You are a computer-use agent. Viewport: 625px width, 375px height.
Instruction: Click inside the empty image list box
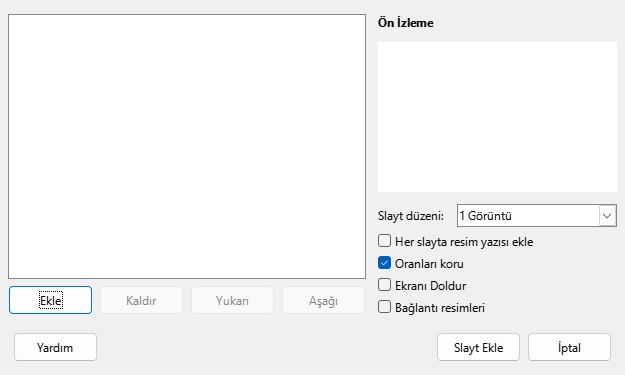(187, 146)
